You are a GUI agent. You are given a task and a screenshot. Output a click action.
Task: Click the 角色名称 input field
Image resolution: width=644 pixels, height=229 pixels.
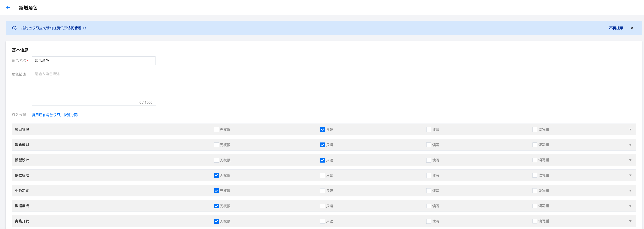click(93, 61)
